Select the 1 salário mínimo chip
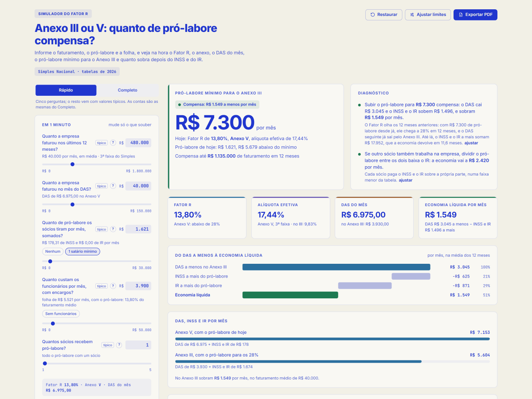This screenshot has width=532, height=399. [x=82, y=251]
